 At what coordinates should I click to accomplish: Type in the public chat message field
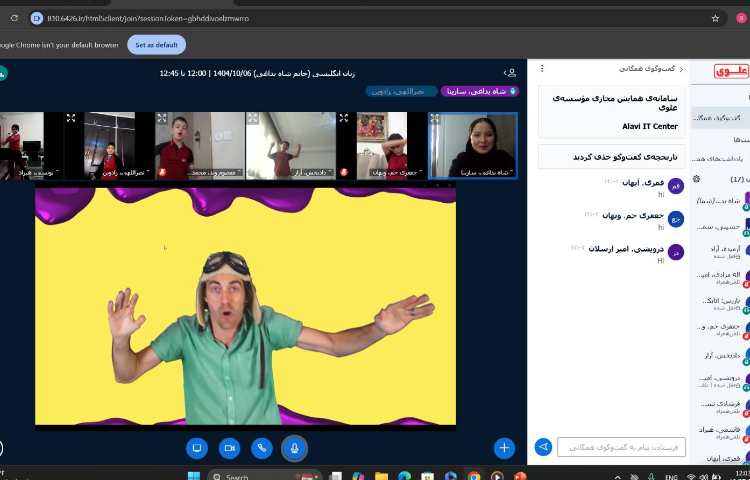tap(620, 447)
